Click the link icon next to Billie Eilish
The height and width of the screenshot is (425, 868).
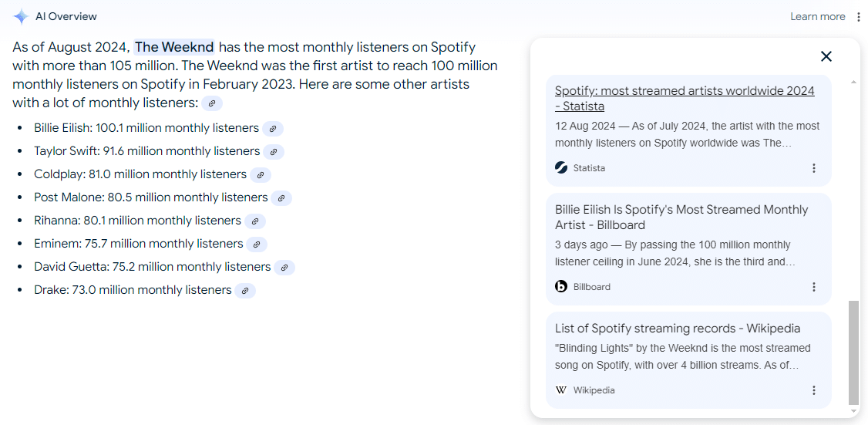click(x=273, y=129)
